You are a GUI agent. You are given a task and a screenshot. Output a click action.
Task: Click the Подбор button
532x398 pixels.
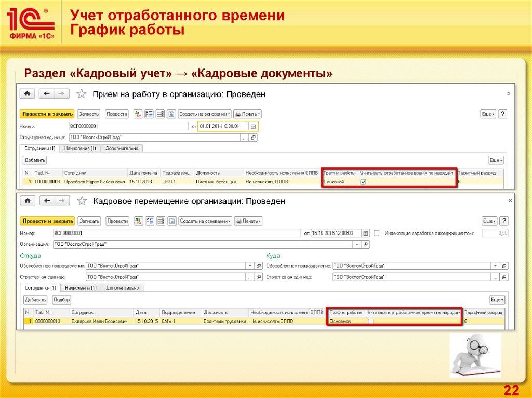pyautogui.click(x=62, y=300)
